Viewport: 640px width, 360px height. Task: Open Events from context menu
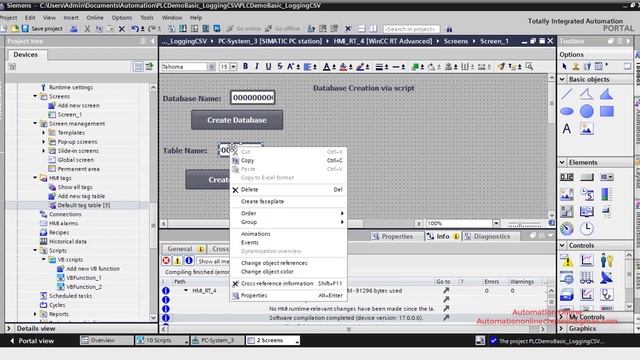pyautogui.click(x=288, y=242)
